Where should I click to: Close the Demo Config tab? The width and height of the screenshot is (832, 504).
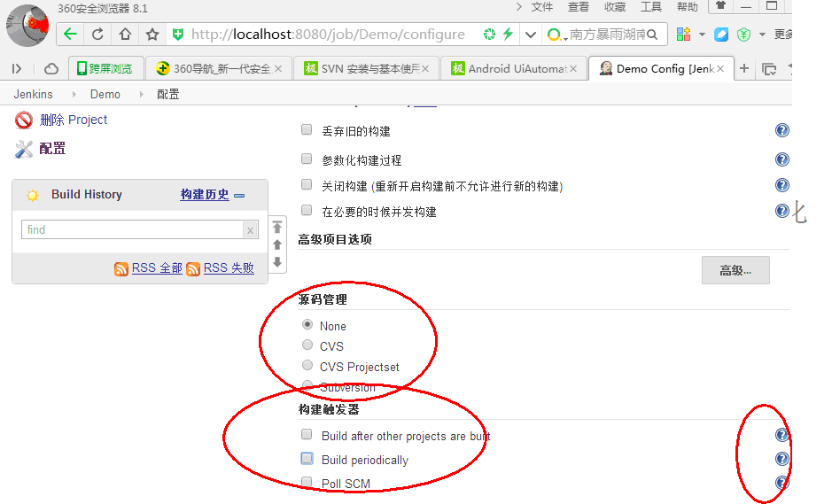[720, 69]
